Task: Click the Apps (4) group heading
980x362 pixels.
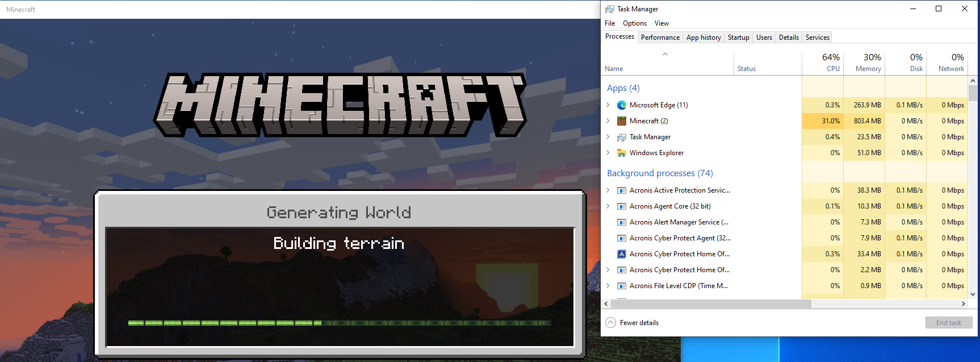Action: [623, 88]
